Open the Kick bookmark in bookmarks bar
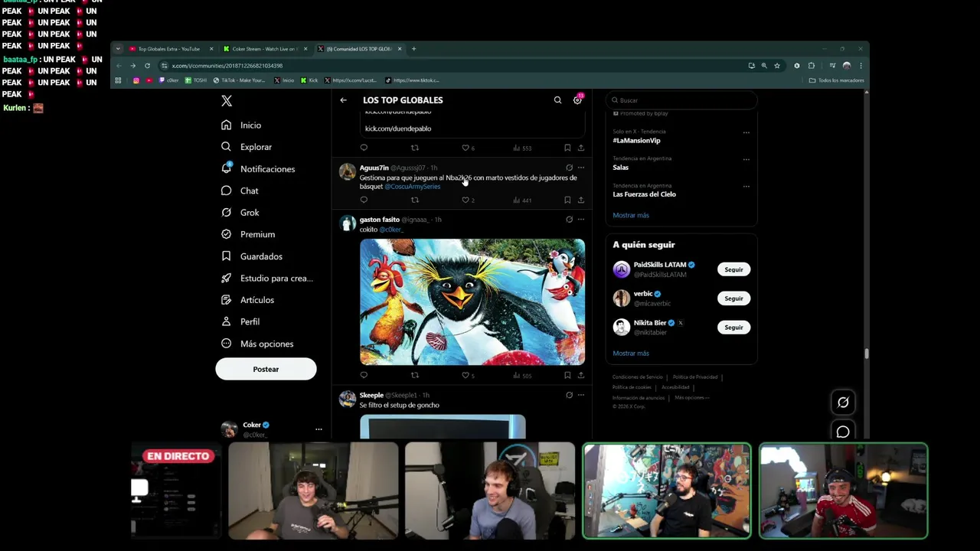The height and width of the screenshot is (551, 980). [x=310, y=80]
